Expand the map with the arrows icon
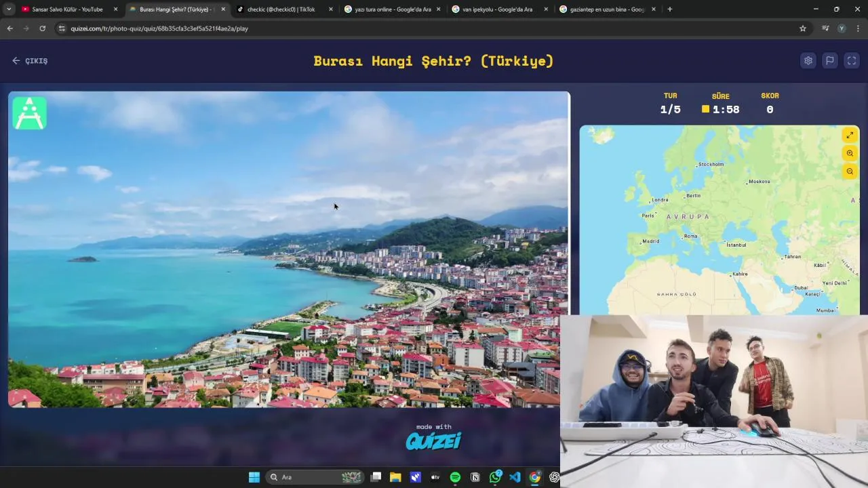The height and width of the screenshot is (488, 868). (x=850, y=136)
